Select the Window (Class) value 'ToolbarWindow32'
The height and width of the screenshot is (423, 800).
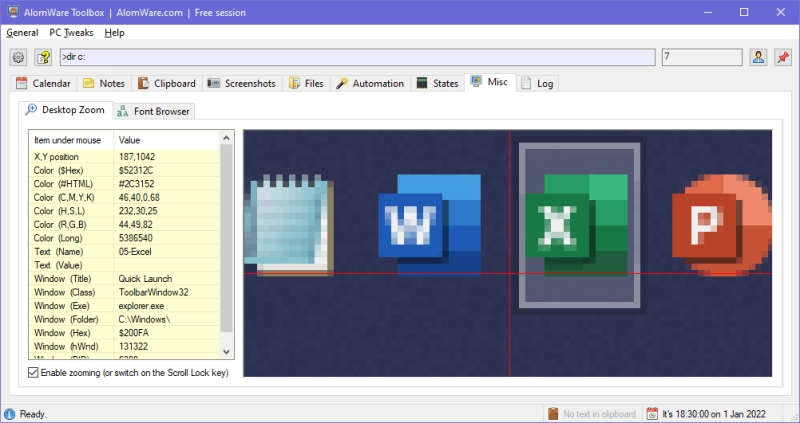[x=154, y=292]
